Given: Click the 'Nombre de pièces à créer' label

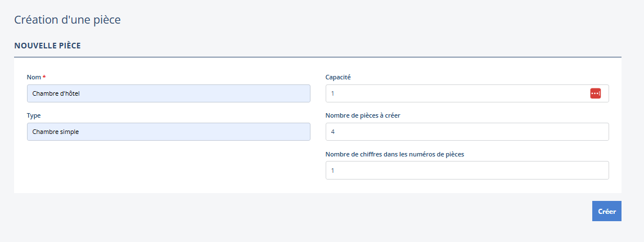Looking at the screenshot, I should coord(363,115).
